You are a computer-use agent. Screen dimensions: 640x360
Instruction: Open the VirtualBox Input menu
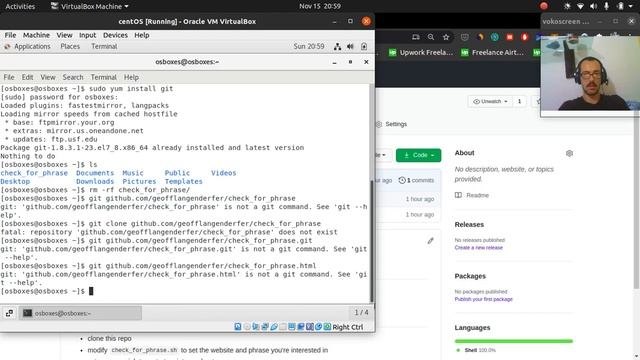[x=87, y=35]
